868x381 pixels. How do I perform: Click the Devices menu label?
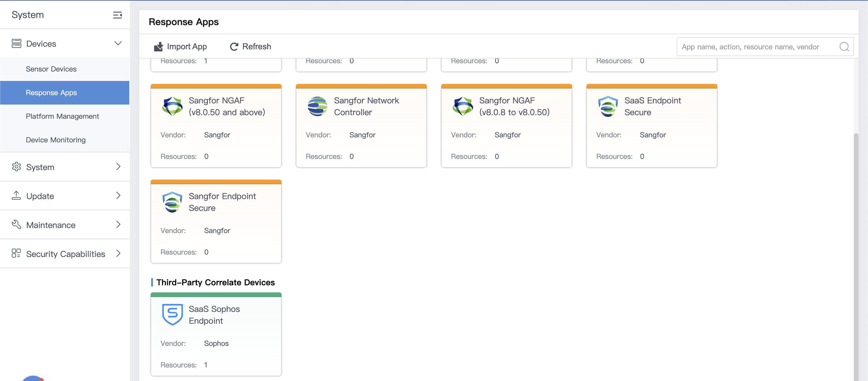click(41, 44)
